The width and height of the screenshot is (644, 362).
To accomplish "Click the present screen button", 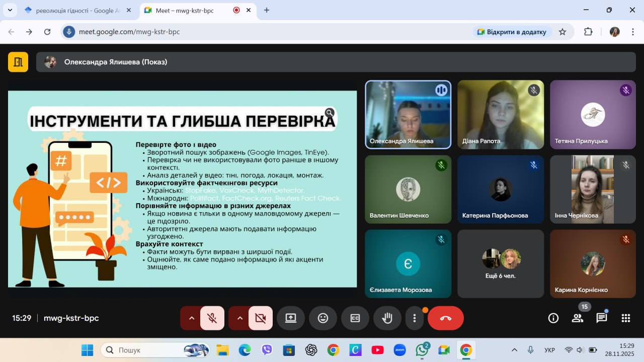I will 290,318.
